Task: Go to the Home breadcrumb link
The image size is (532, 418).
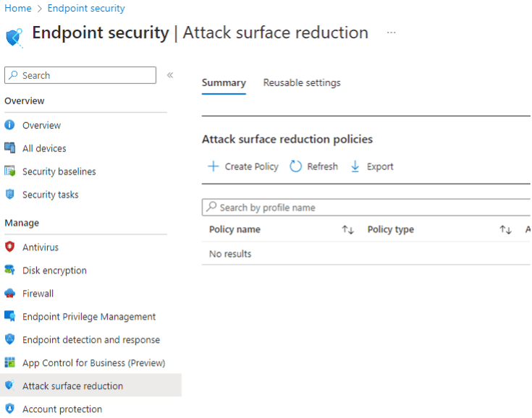Action: [x=18, y=8]
